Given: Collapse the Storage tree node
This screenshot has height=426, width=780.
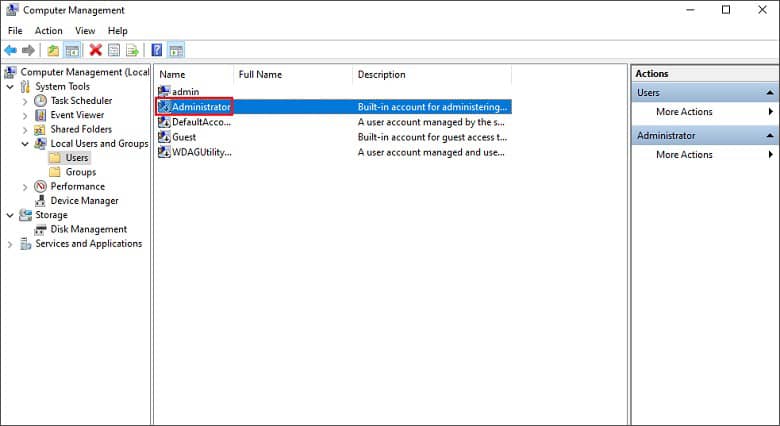Looking at the screenshot, I should click(10, 215).
